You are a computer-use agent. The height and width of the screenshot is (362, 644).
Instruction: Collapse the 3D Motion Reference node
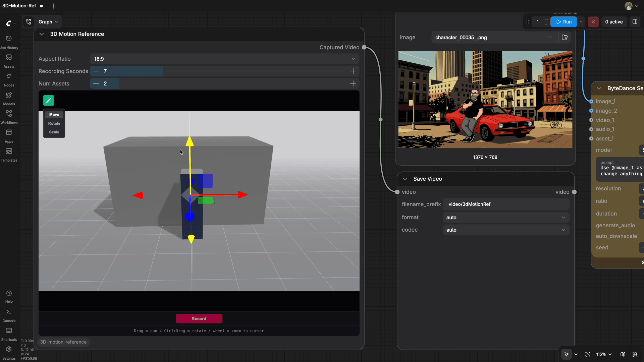(x=42, y=34)
